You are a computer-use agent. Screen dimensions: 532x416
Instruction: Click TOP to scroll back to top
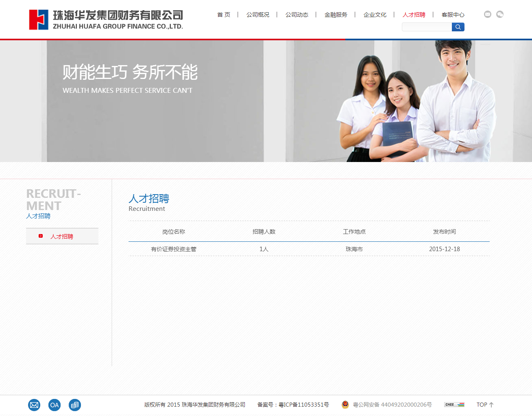pos(485,405)
